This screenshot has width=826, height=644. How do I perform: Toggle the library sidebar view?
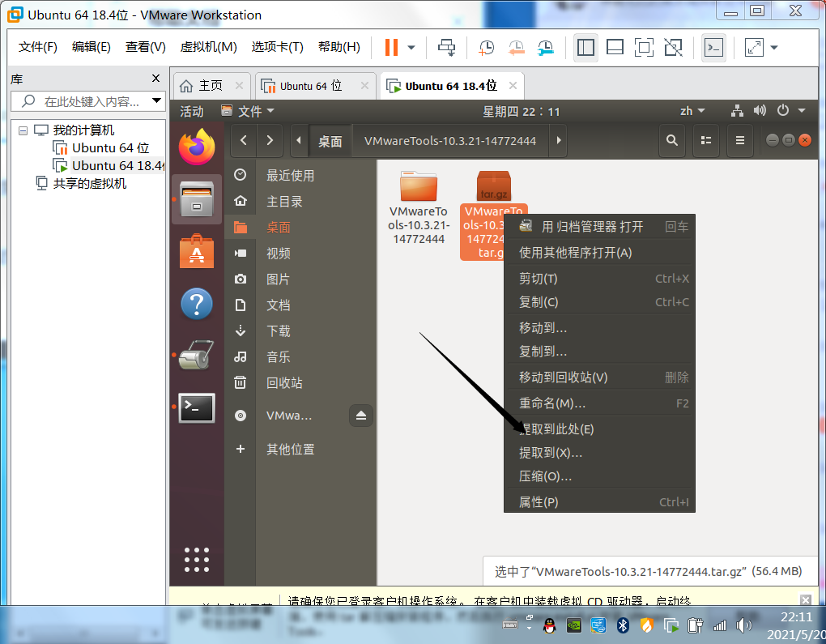point(585,48)
